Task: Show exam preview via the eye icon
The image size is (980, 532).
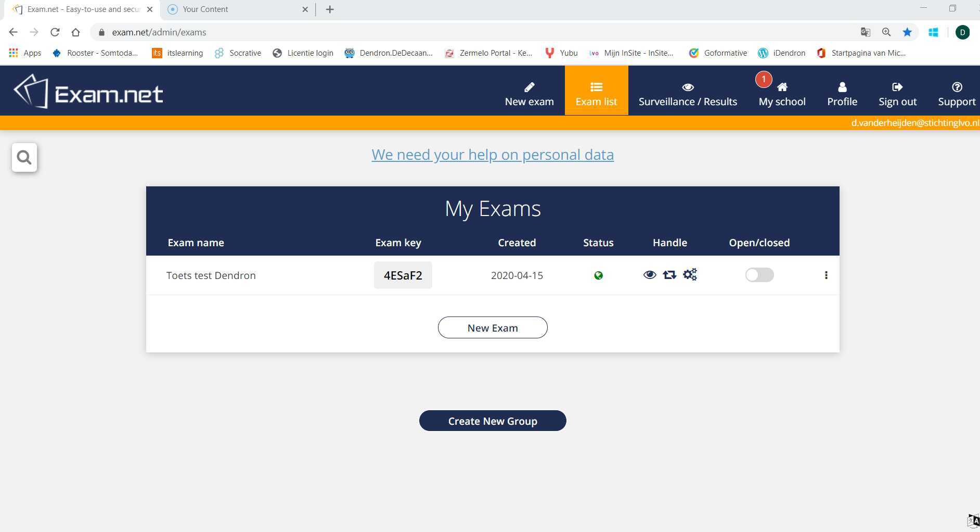Action: pos(650,275)
